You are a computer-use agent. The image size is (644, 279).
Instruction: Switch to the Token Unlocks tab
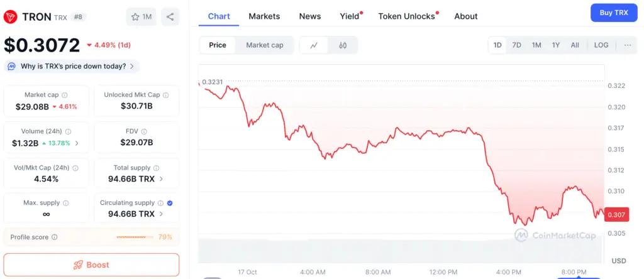pyautogui.click(x=406, y=16)
